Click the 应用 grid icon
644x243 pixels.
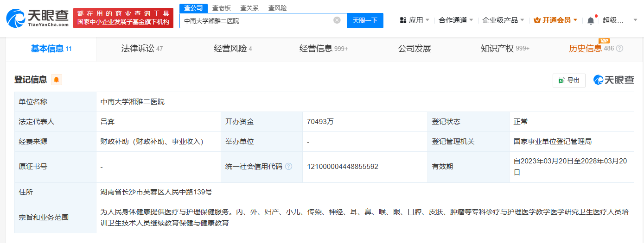click(x=402, y=20)
